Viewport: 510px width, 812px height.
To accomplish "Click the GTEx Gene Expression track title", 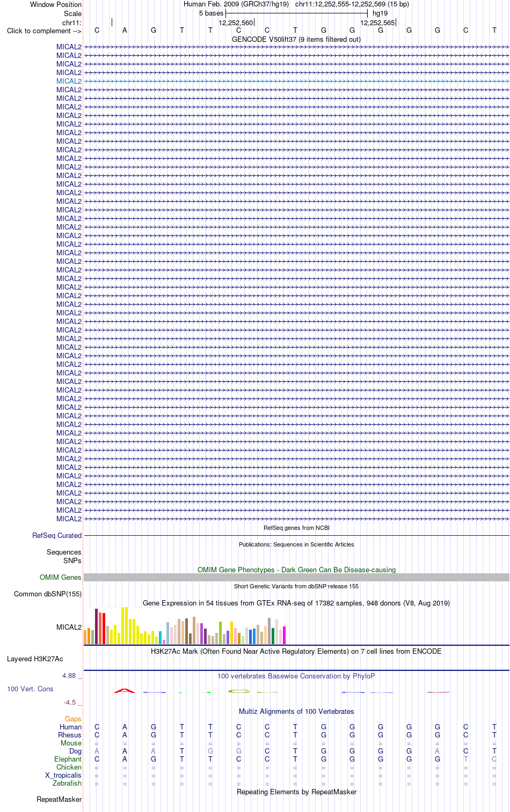I will coord(296,603).
